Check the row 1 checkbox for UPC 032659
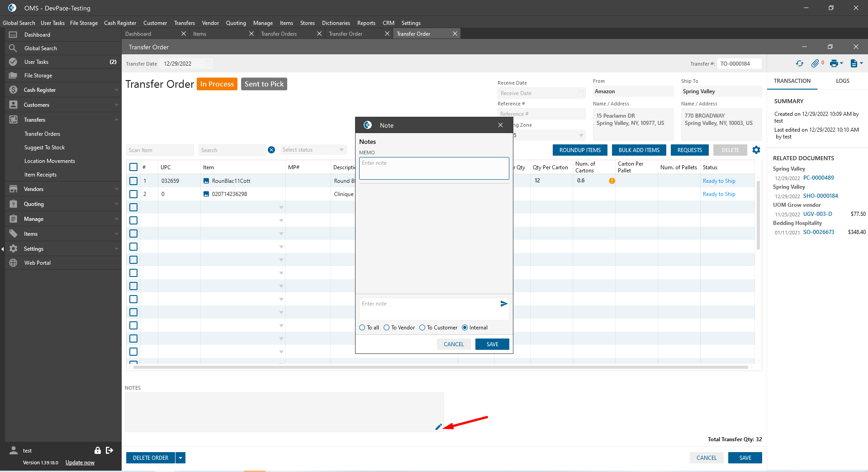The width and height of the screenshot is (868, 472). (133, 181)
